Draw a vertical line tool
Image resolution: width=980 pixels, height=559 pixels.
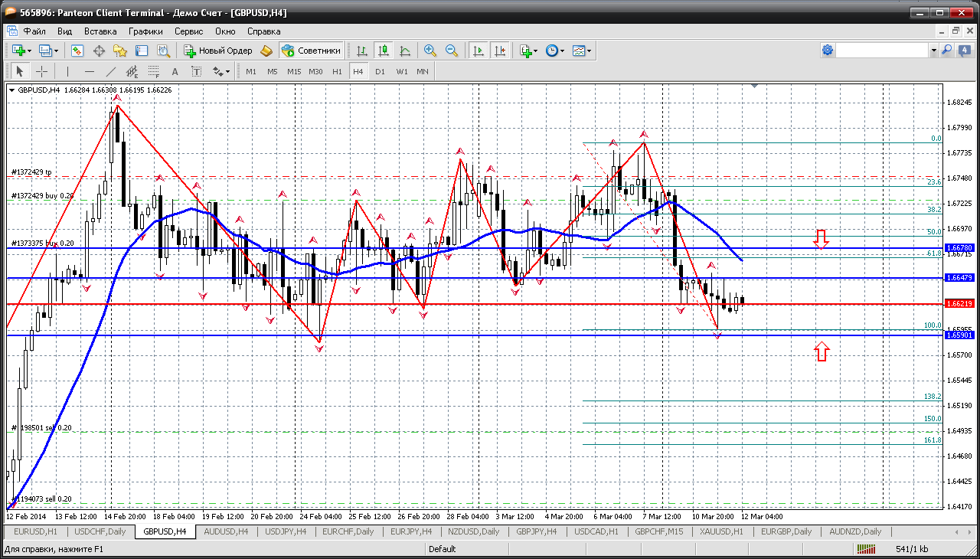click(67, 71)
